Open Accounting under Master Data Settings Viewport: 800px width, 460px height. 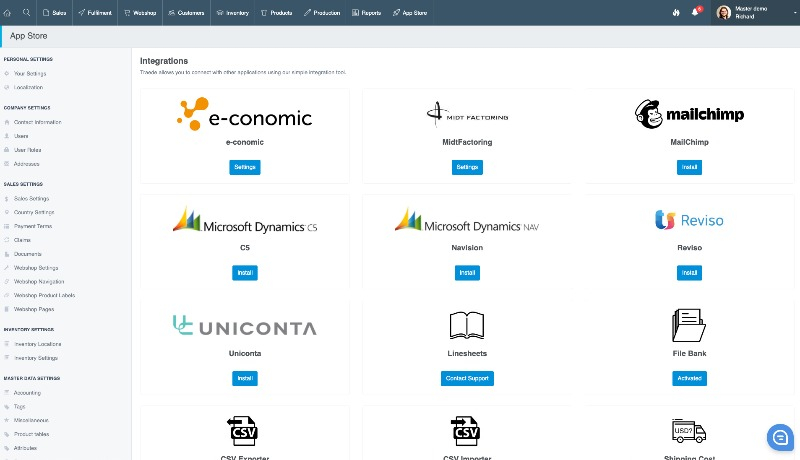pyautogui.click(x=28, y=393)
